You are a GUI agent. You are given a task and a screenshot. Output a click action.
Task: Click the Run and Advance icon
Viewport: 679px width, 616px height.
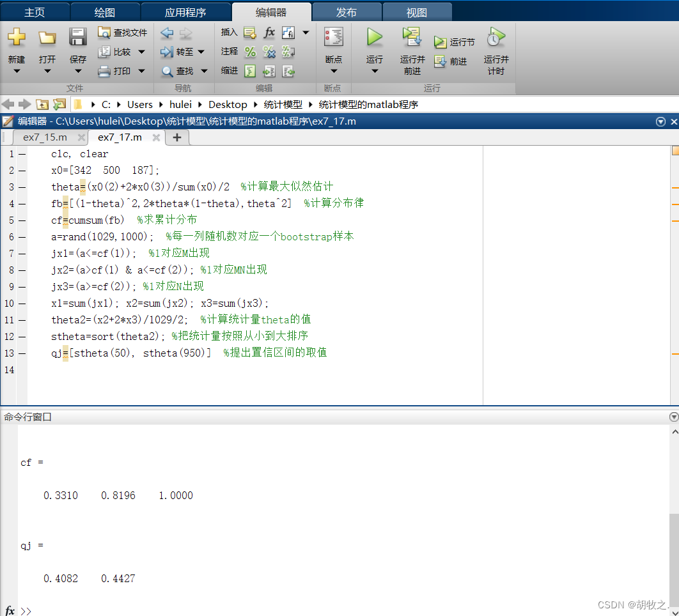pyautogui.click(x=412, y=37)
